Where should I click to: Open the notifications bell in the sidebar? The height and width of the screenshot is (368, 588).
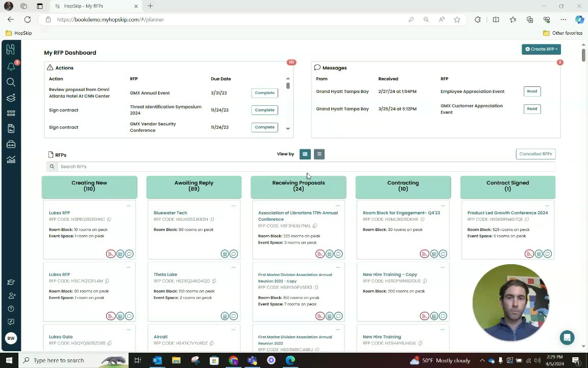click(11, 67)
